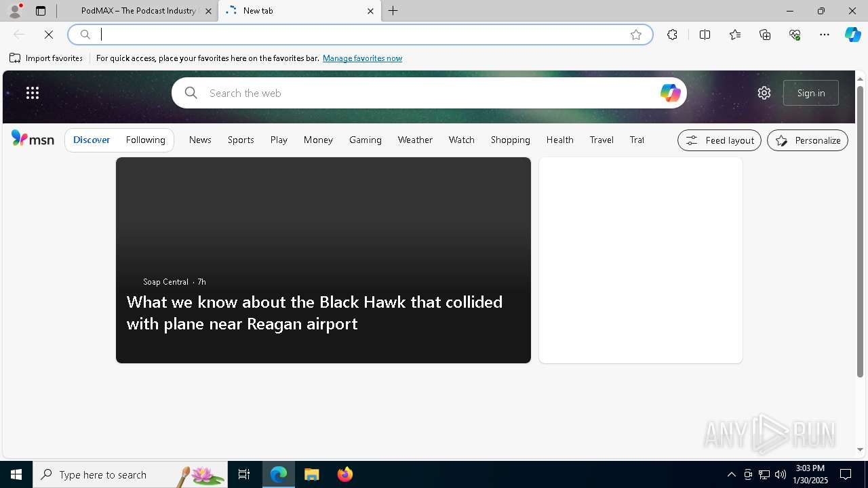Open page settings gear icon
The image size is (868, 488).
(764, 93)
